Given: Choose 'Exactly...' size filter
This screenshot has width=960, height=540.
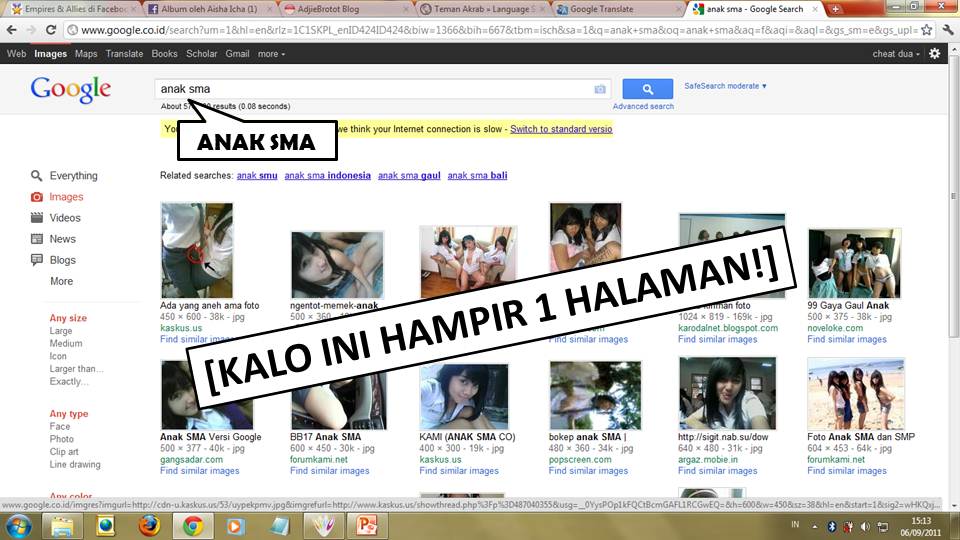Looking at the screenshot, I should tap(69, 381).
